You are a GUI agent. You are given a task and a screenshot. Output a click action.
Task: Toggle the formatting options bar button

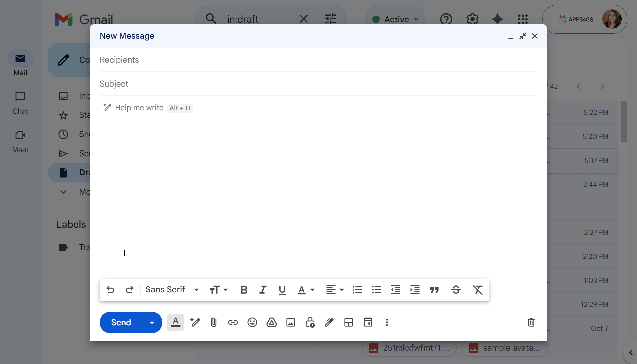coord(175,322)
